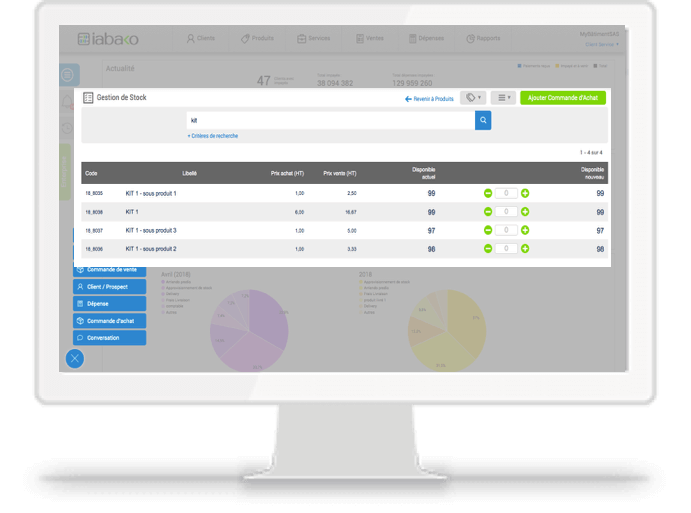Screen dimensions: 691x513
Task: Click quantity field for KIT 1 - sous produit 2
Action: 506,249
